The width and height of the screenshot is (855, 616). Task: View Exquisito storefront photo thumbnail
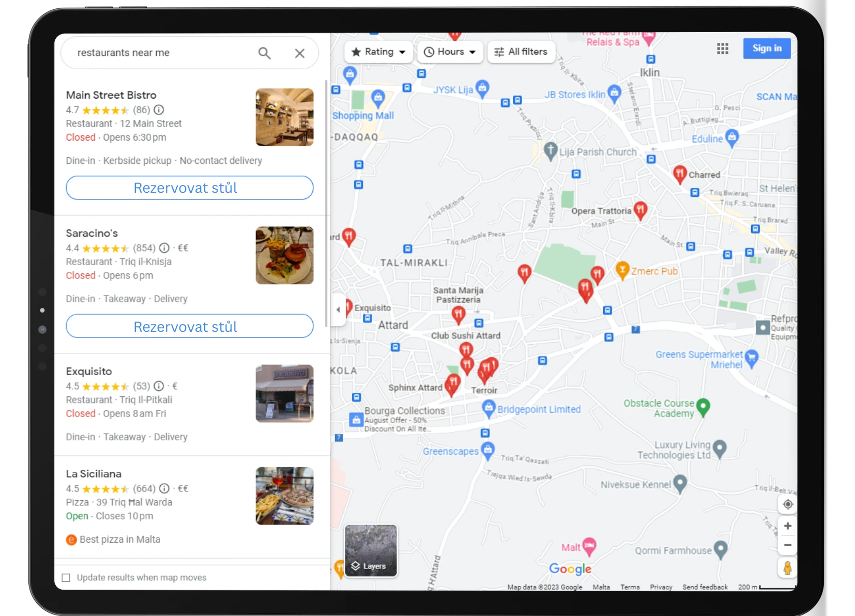tap(284, 393)
